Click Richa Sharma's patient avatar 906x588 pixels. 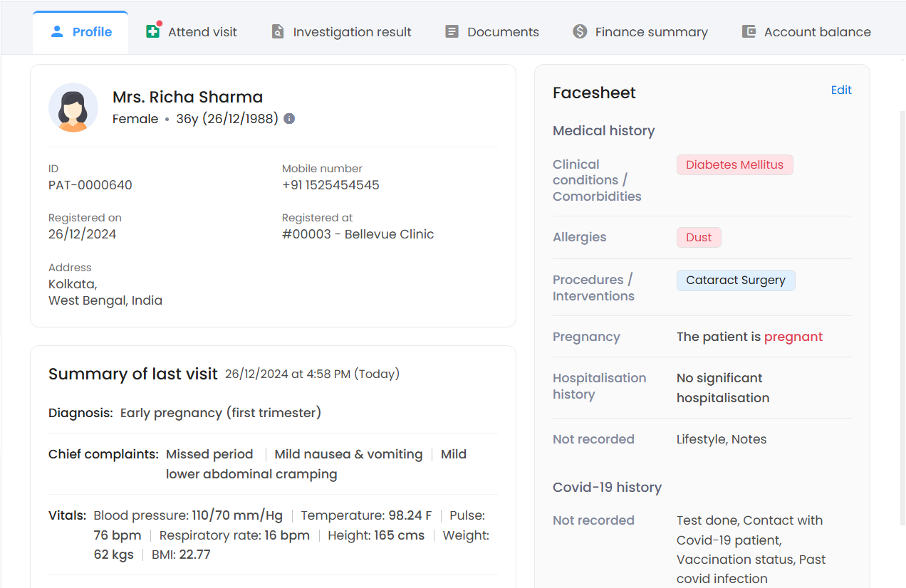[73, 107]
